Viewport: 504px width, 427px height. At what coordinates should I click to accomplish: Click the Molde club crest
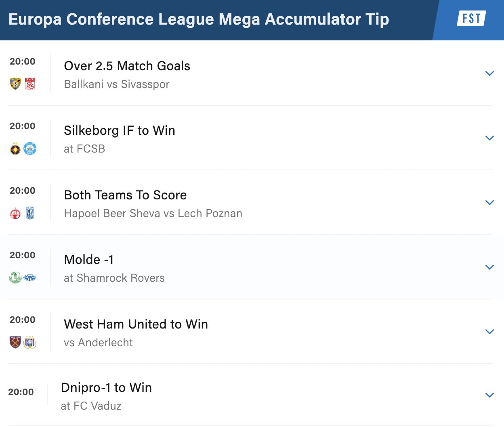[30, 278]
